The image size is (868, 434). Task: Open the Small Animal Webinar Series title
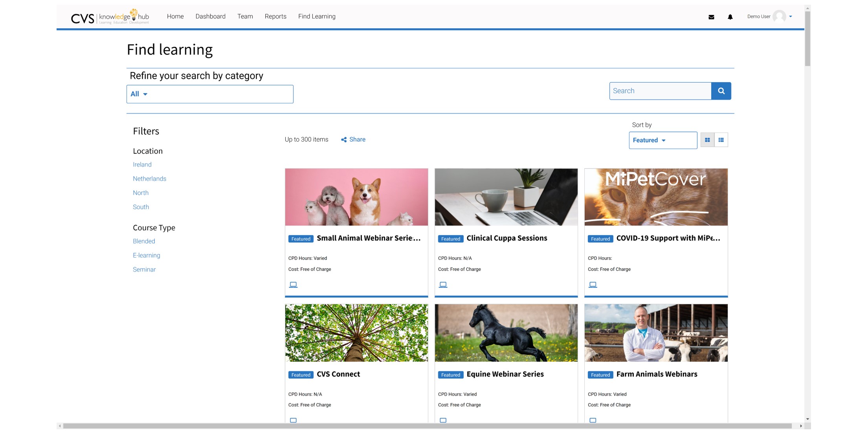(x=369, y=238)
